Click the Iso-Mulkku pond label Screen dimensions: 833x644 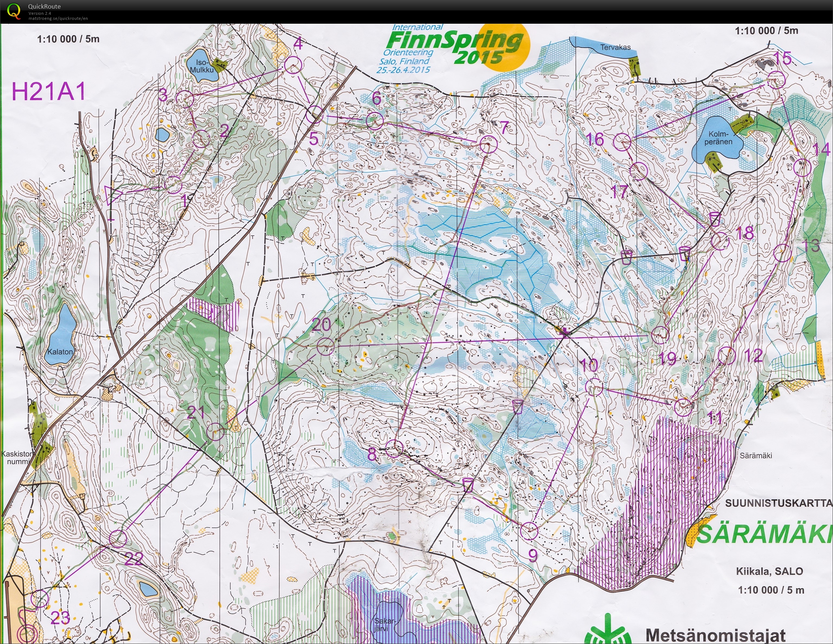pyautogui.click(x=202, y=66)
